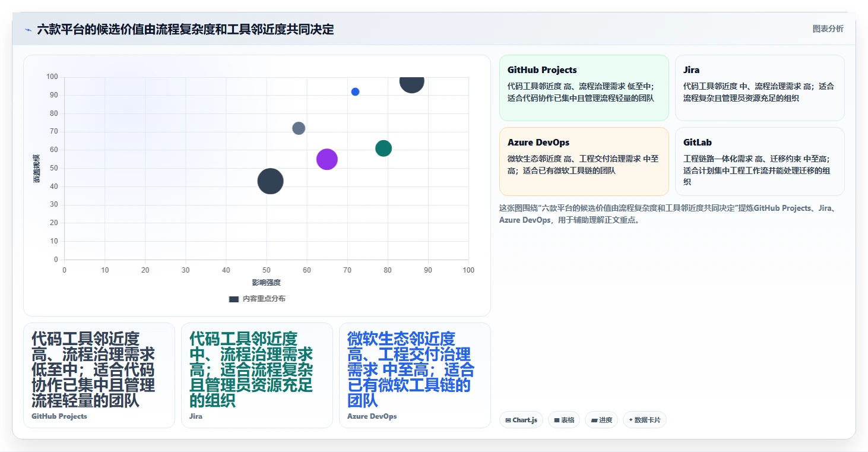Click the 表格 tag chip

tap(563, 420)
